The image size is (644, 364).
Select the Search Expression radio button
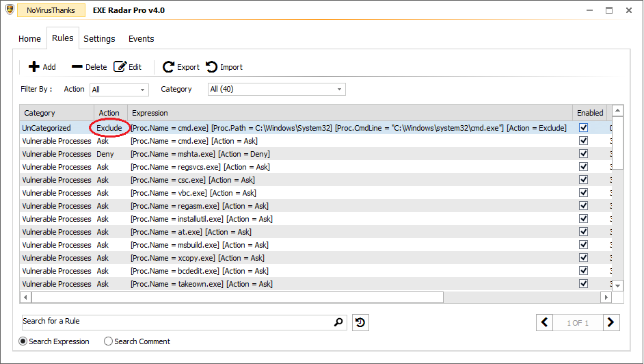[23, 341]
